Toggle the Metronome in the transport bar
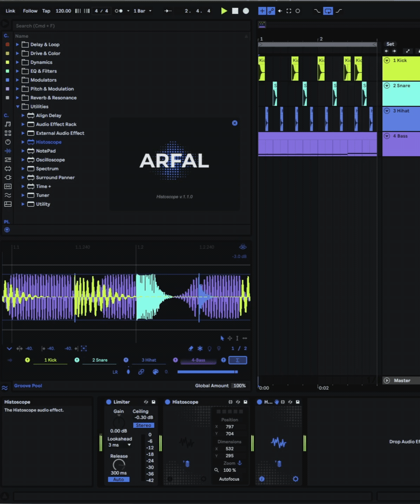 119,11
